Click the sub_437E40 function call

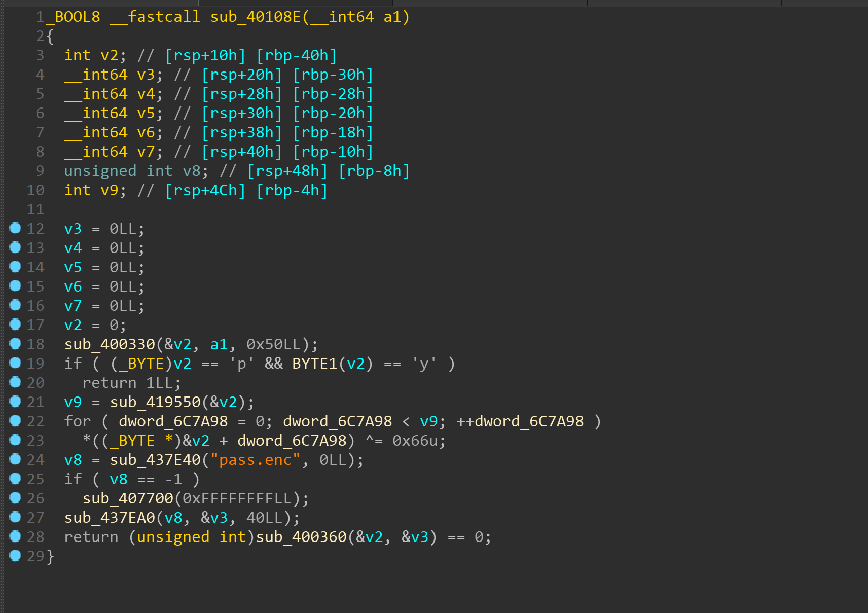point(155,460)
